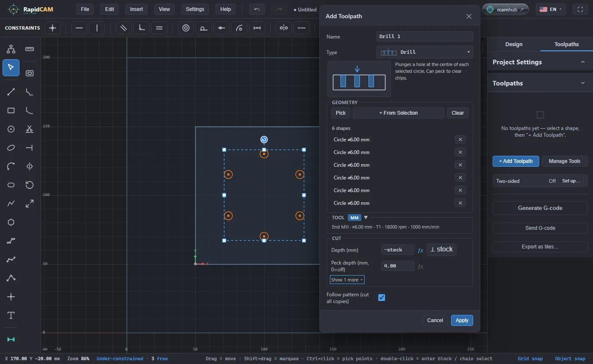
Task: Select the Polygon (hexagon) tool
Action: (x=11, y=222)
